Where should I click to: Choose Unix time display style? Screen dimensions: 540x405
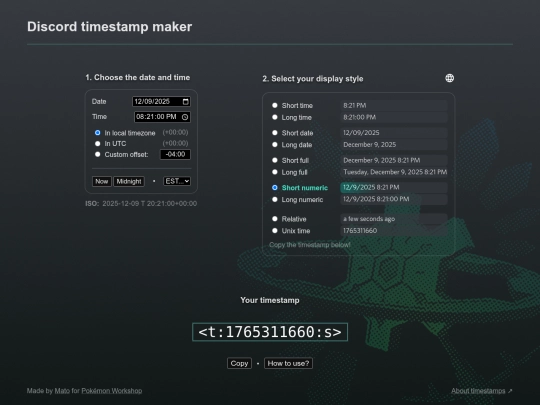[x=274, y=231]
